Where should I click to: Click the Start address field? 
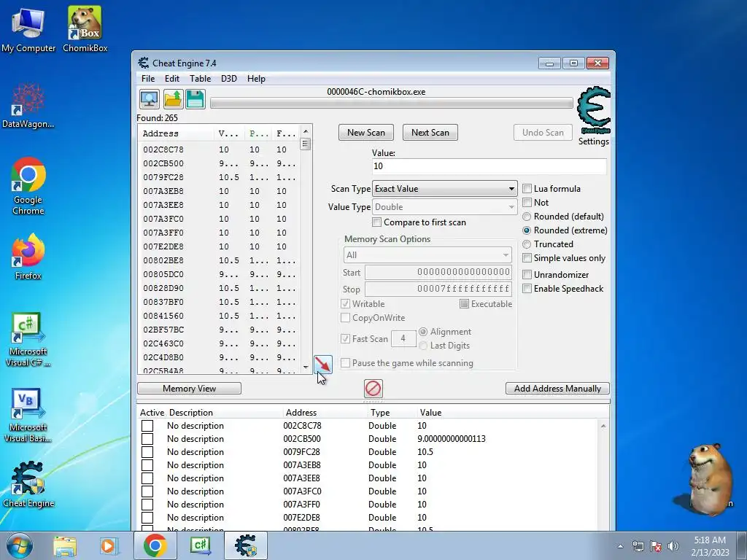pyautogui.click(x=438, y=273)
